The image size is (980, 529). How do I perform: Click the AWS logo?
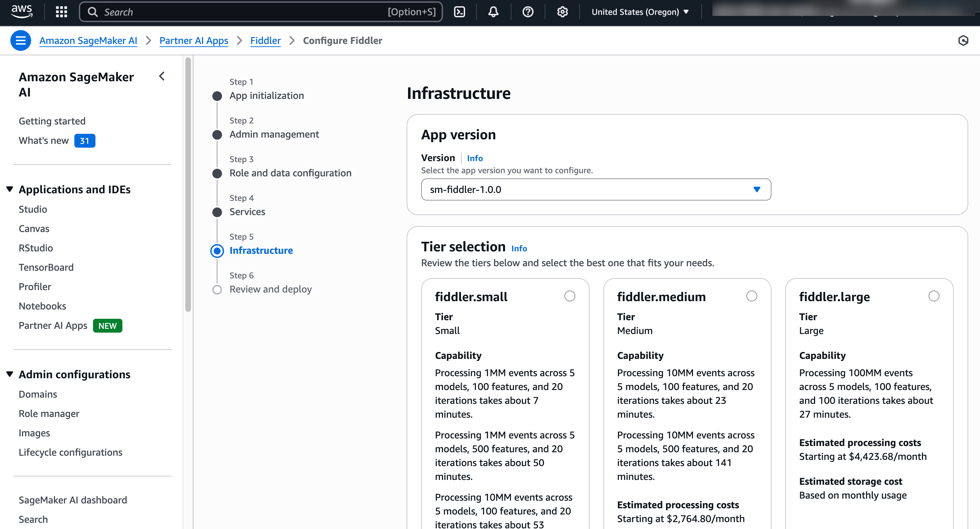[x=22, y=11]
